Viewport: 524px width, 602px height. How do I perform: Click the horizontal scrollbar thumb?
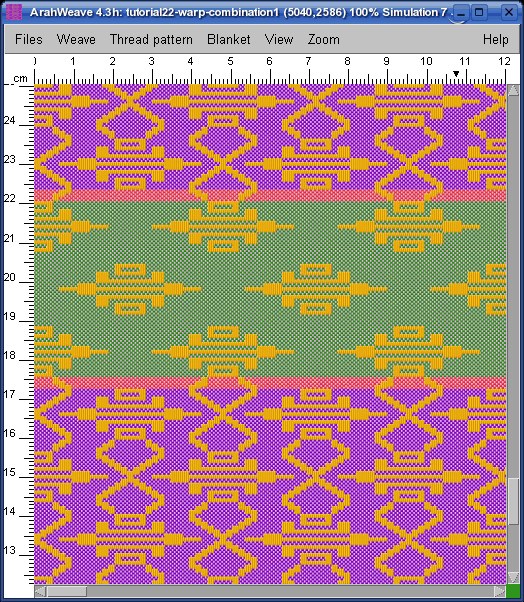click(x=66, y=591)
